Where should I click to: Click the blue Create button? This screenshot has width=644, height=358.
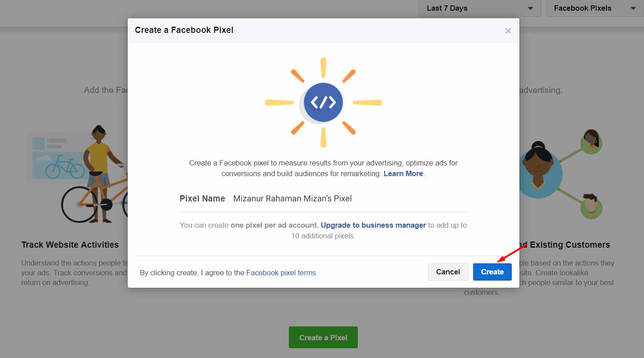point(492,272)
